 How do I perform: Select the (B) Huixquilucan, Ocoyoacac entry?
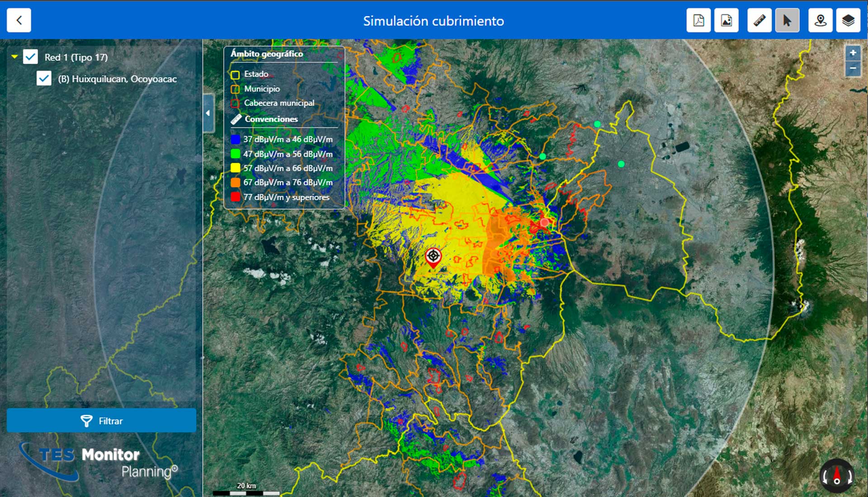click(117, 79)
